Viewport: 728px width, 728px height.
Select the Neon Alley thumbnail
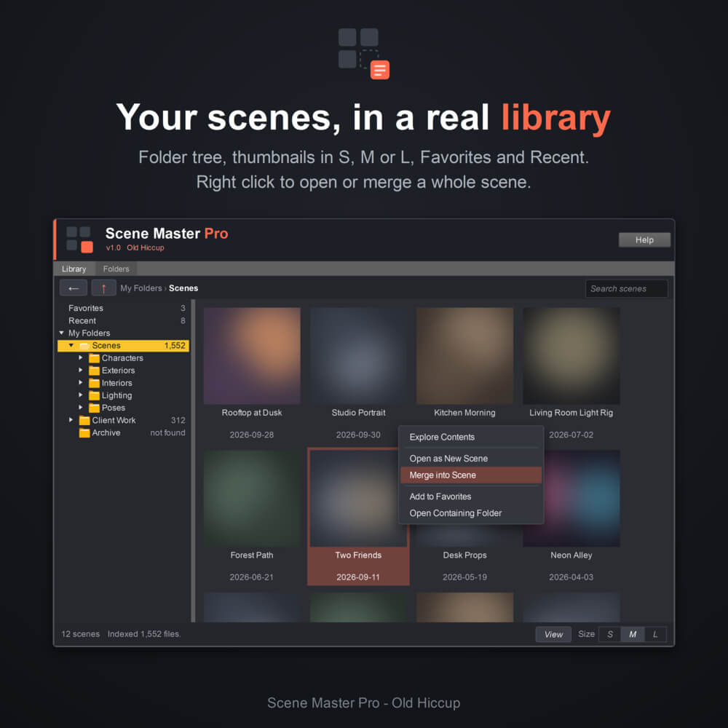(x=581, y=498)
